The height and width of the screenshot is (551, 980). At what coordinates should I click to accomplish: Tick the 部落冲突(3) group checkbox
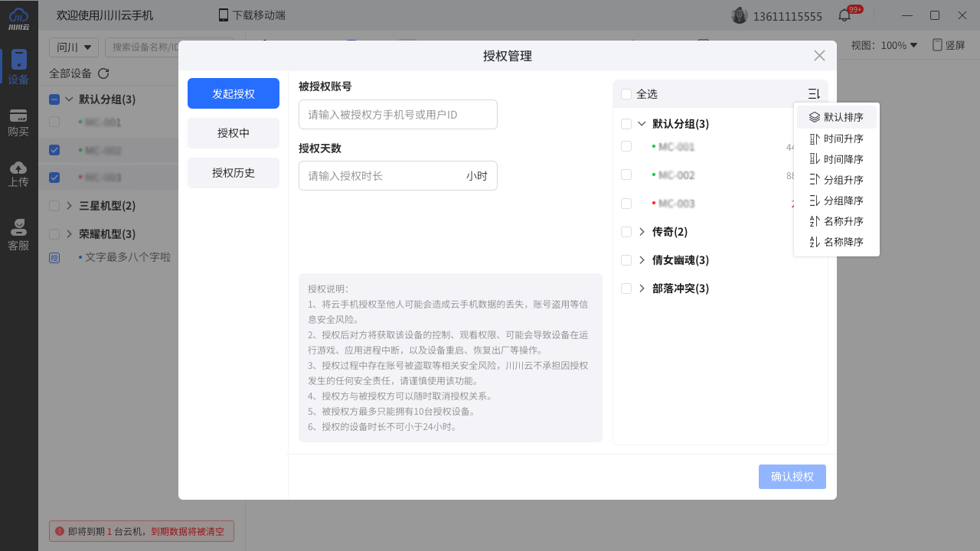[x=626, y=289]
